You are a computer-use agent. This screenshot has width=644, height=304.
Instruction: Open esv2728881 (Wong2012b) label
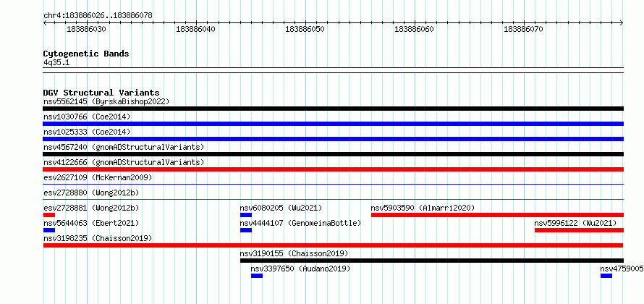pyautogui.click(x=91, y=208)
